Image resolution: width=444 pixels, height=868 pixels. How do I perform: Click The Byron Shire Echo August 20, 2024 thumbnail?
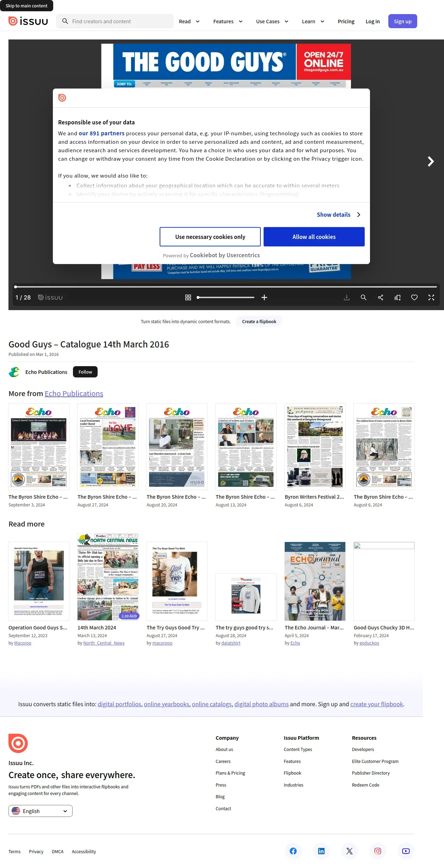coord(177,447)
